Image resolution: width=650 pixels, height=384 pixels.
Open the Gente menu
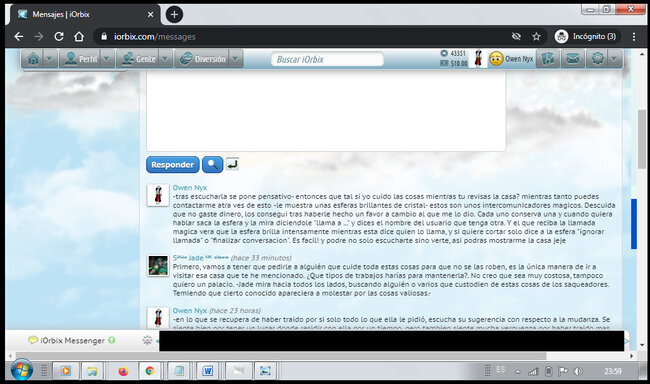tap(138, 59)
